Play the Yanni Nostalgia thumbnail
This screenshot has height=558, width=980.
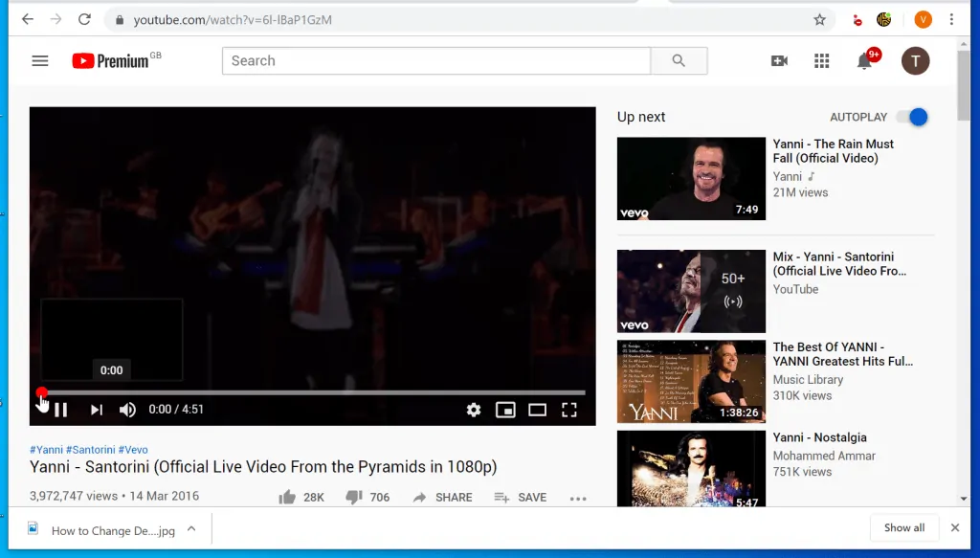(691, 468)
